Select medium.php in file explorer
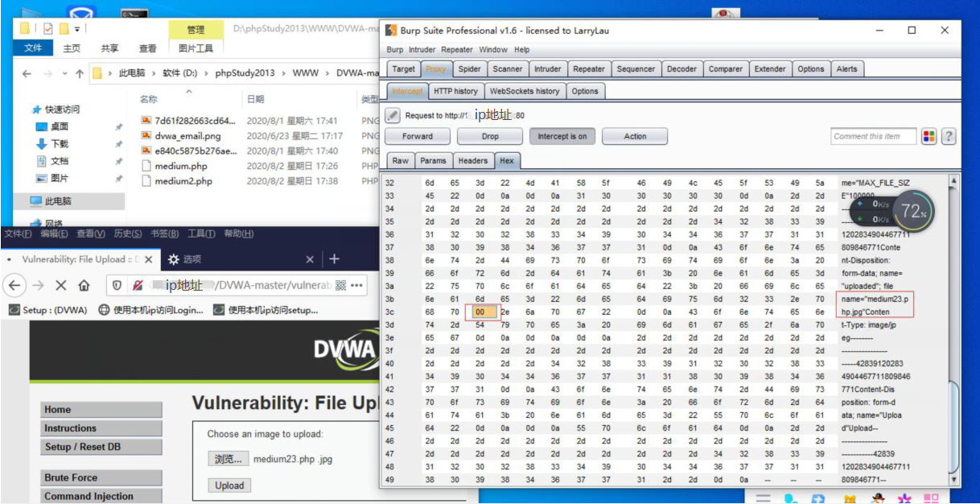 click(181, 166)
